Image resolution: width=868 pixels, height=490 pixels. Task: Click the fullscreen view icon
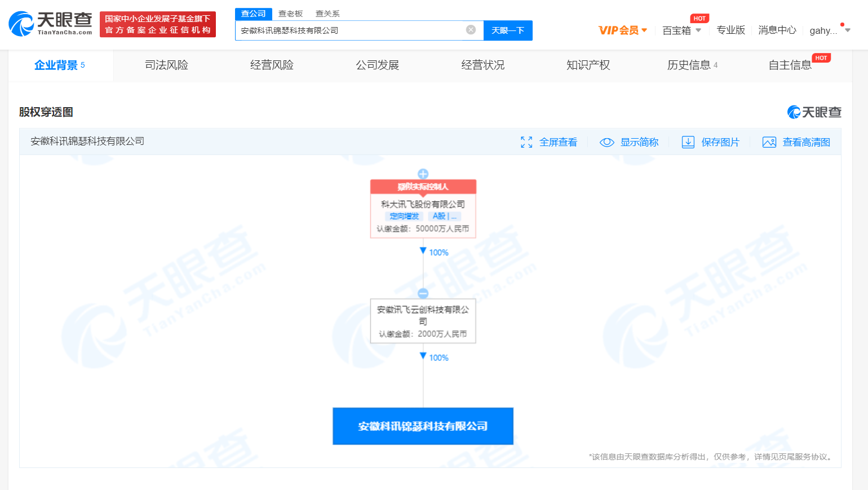coord(526,142)
